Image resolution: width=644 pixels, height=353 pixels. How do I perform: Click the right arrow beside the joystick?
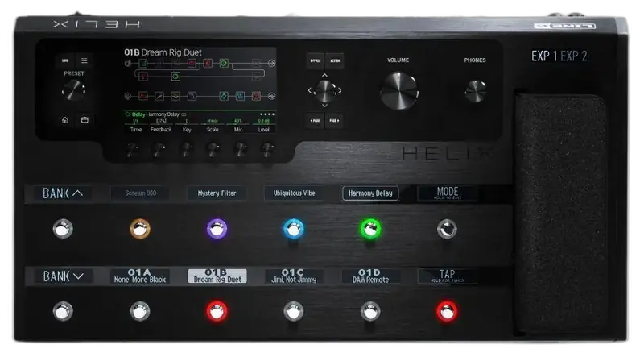pyautogui.click(x=340, y=90)
